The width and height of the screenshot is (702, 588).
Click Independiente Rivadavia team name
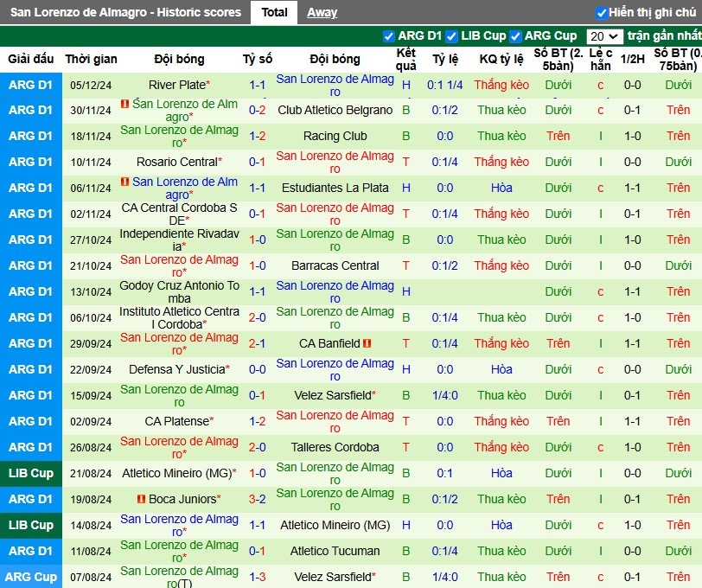coord(179,240)
